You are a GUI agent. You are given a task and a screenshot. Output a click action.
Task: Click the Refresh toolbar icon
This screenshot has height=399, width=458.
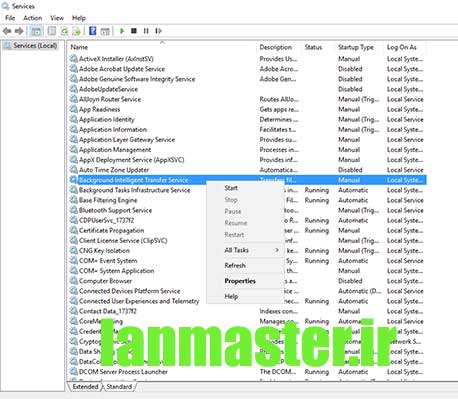pos(64,31)
